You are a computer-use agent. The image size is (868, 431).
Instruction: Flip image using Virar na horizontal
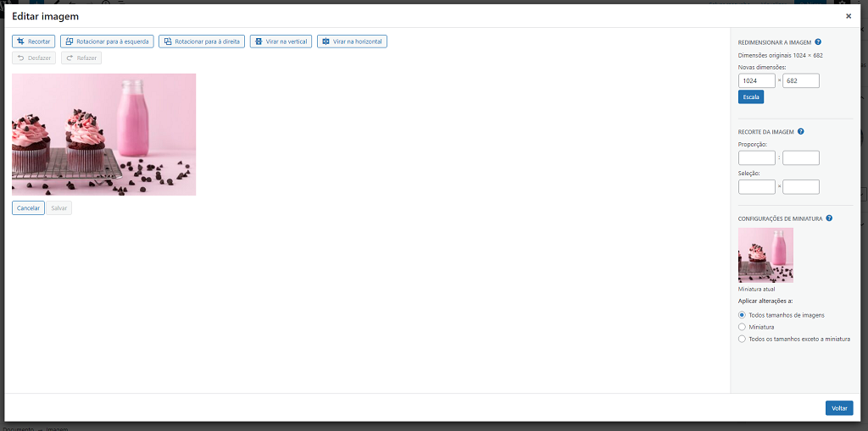pos(352,41)
